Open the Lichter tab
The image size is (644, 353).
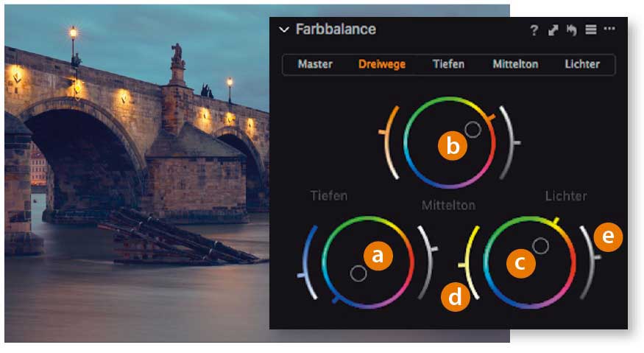582,64
